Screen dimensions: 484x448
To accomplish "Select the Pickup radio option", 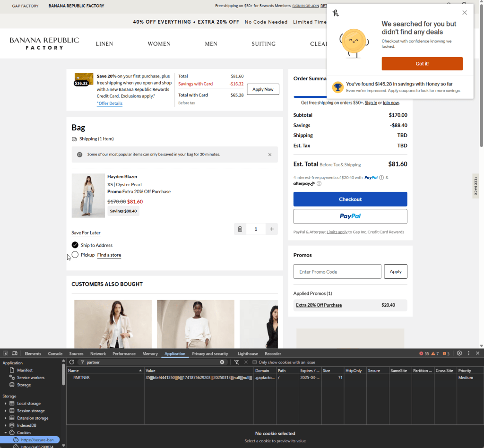I will [x=75, y=255].
